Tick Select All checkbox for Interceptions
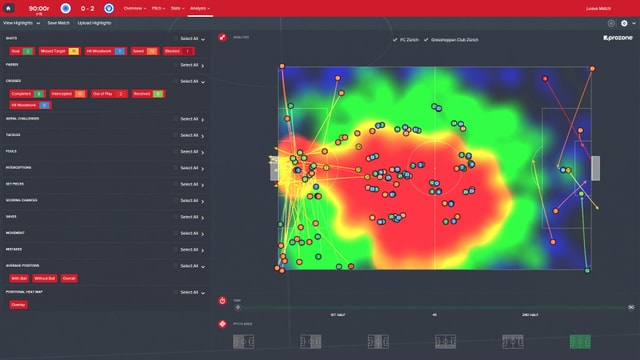Screen dimensions: 640x360 coord(175,168)
